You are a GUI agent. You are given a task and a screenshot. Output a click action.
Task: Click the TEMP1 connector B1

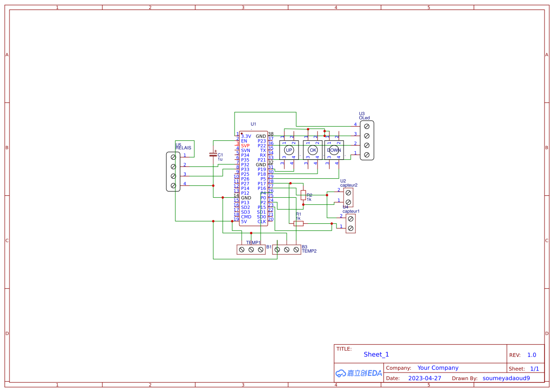tap(251, 249)
